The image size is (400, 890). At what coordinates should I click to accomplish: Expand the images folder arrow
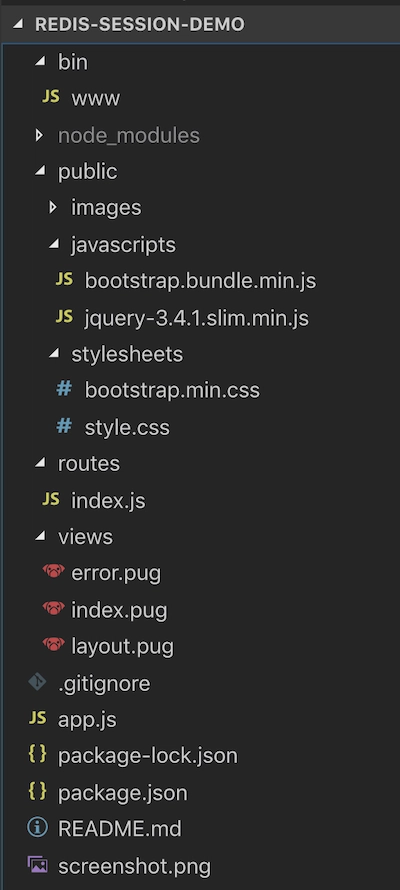[x=53, y=207]
